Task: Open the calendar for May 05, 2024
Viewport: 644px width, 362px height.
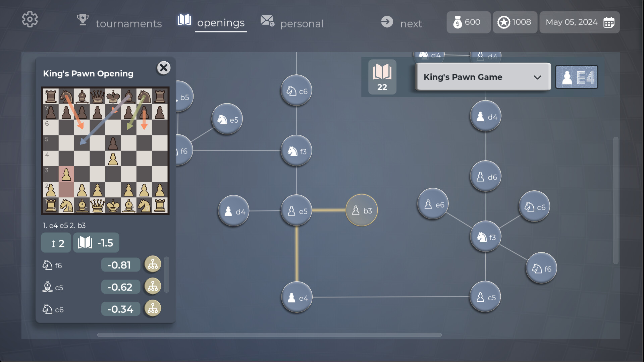Action: (x=579, y=22)
